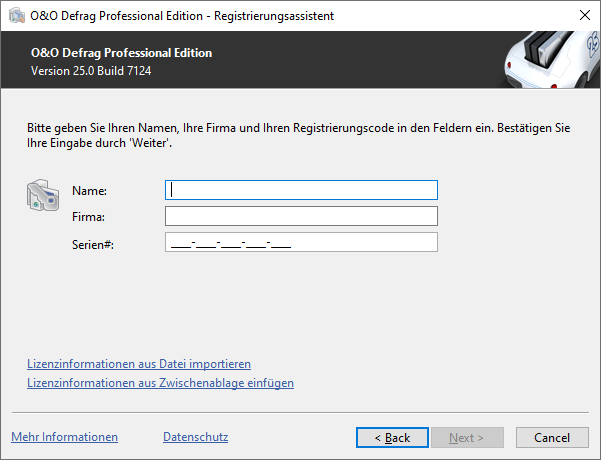Select the Serien# serial number field
The height and width of the screenshot is (460, 601).
tap(301, 242)
